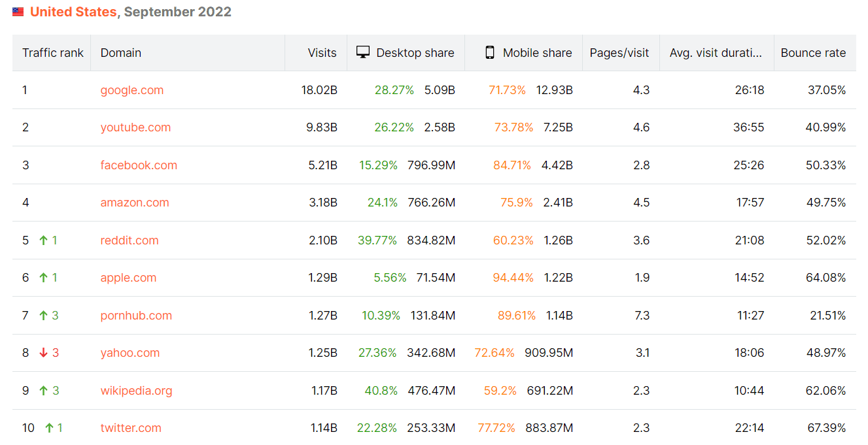Click the Pages/visit column header
868x445 pixels.
click(x=619, y=53)
